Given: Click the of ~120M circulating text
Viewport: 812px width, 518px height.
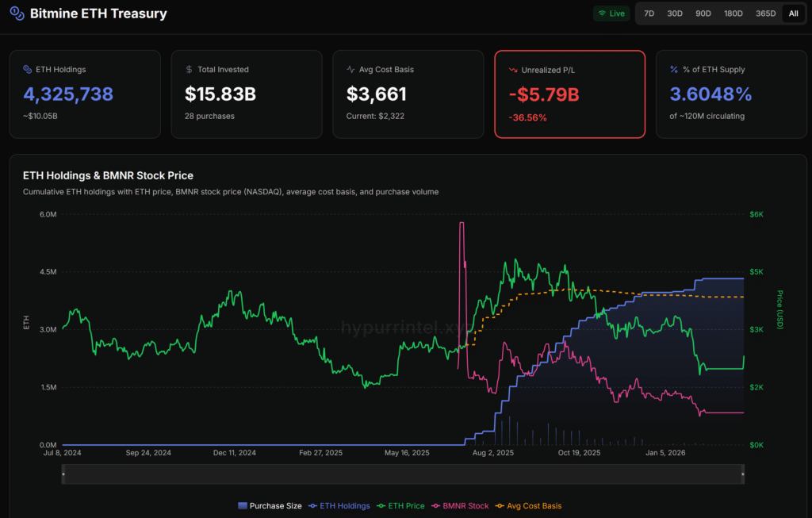Looking at the screenshot, I should click(707, 116).
